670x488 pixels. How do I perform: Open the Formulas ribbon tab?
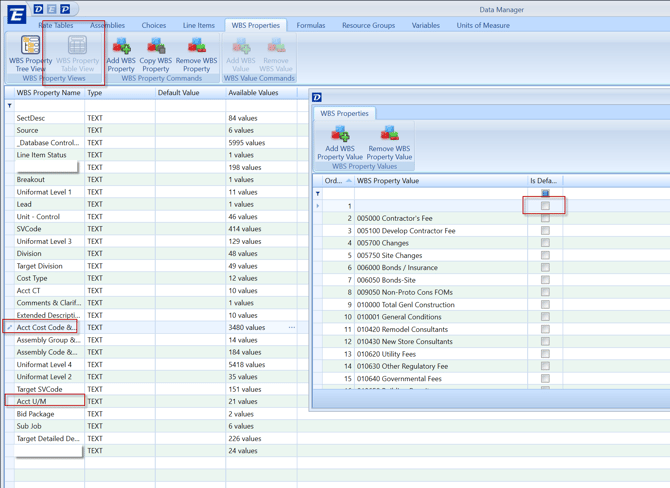point(310,25)
